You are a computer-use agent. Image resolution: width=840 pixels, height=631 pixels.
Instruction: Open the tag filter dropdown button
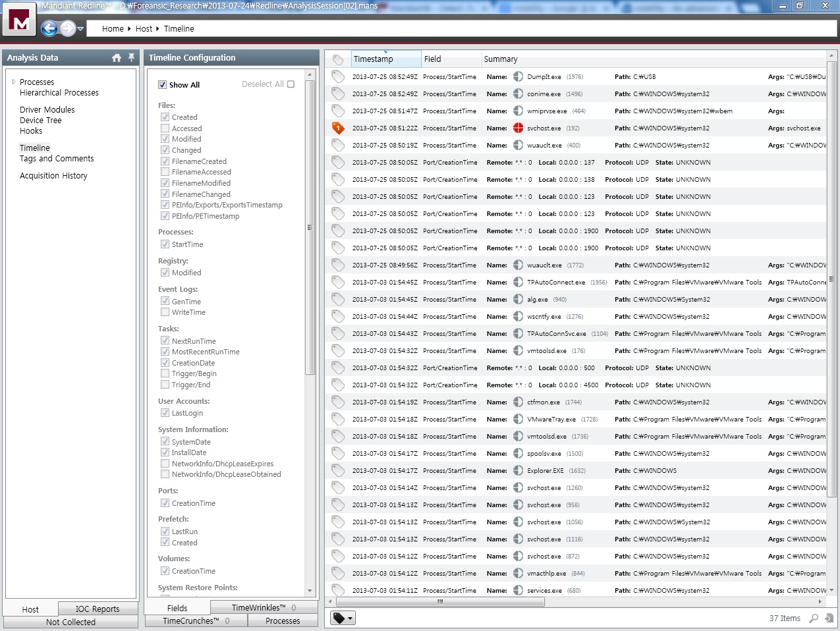[343, 618]
